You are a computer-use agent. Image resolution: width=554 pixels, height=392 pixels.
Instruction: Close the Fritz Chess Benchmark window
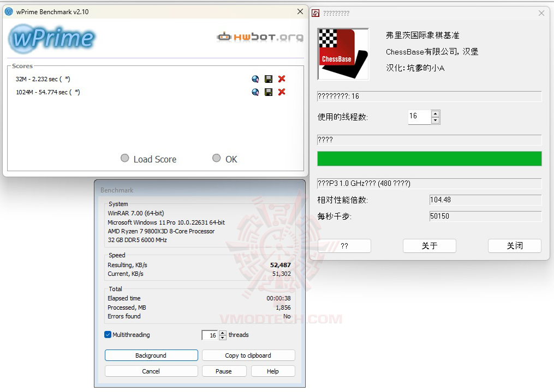click(541, 13)
